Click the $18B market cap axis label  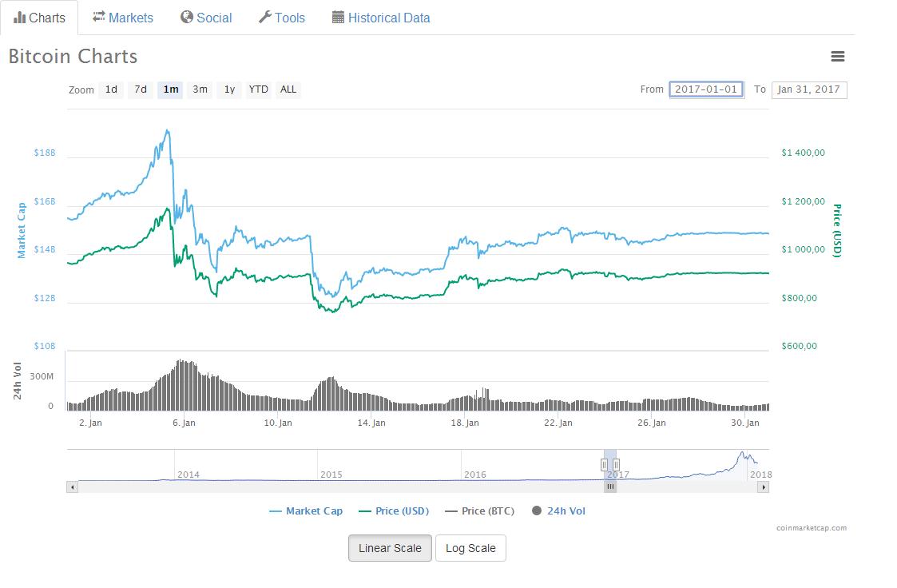coord(45,153)
